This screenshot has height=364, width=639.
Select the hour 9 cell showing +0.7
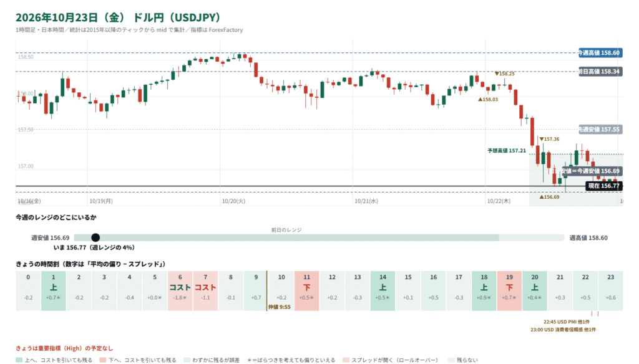coord(256,290)
